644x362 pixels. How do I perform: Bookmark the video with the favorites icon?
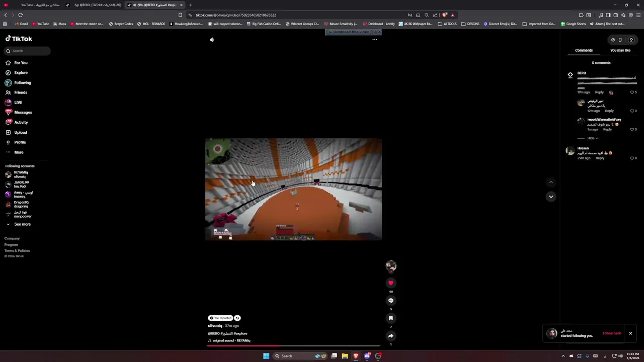[391, 318]
